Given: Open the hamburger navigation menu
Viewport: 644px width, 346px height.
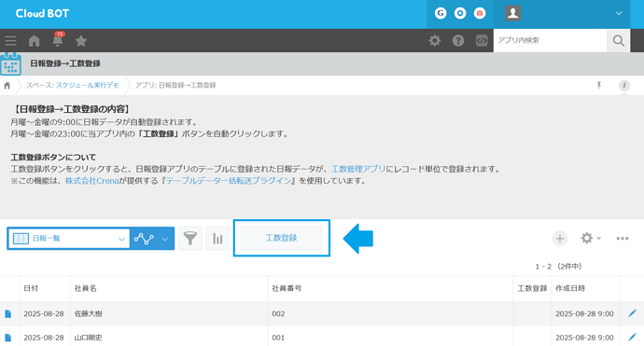Looking at the screenshot, I should coord(10,41).
